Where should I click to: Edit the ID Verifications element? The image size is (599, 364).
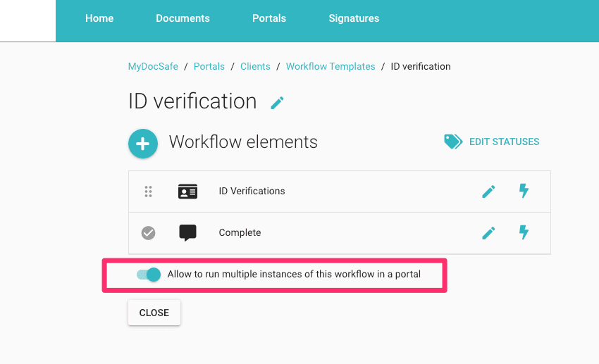(x=488, y=192)
